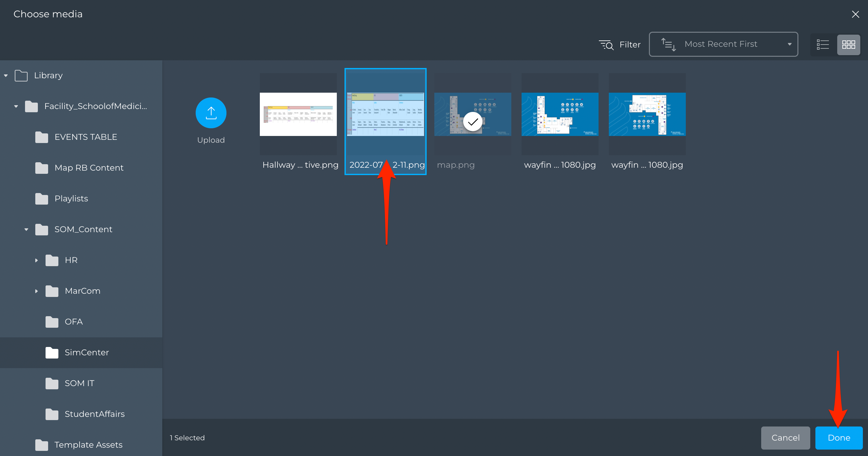868x456 pixels.
Task: Click the Upload circle icon
Action: point(211,113)
